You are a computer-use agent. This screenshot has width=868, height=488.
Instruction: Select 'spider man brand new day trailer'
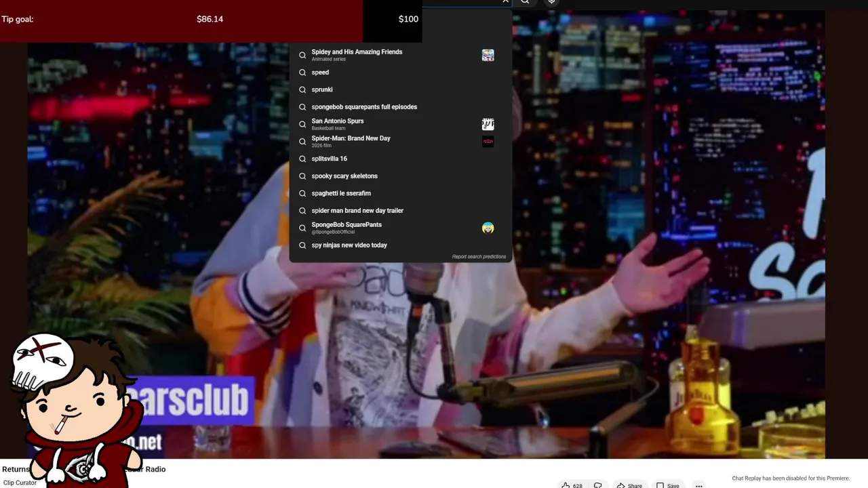[x=400, y=211]
